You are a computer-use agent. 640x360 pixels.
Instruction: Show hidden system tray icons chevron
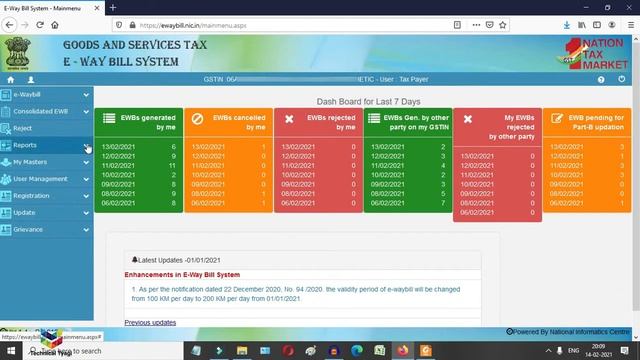[548, 351]
